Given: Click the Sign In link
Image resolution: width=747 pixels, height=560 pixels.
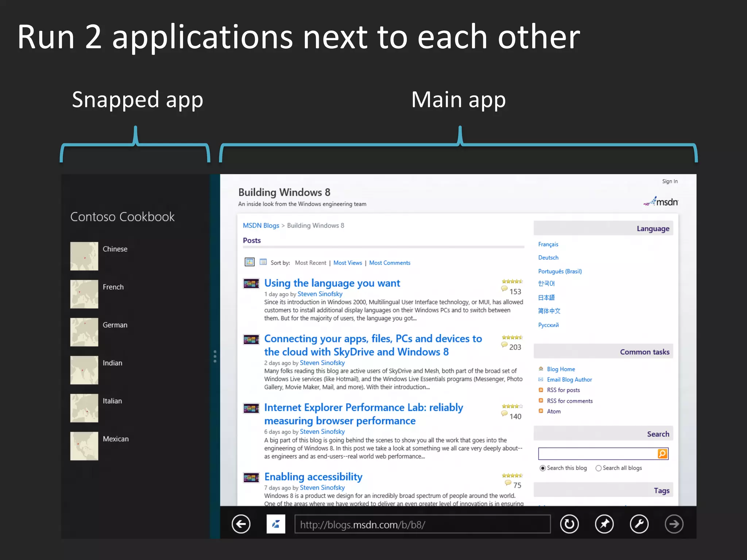Looking at the screenshot, I should (x=670, y=181).
